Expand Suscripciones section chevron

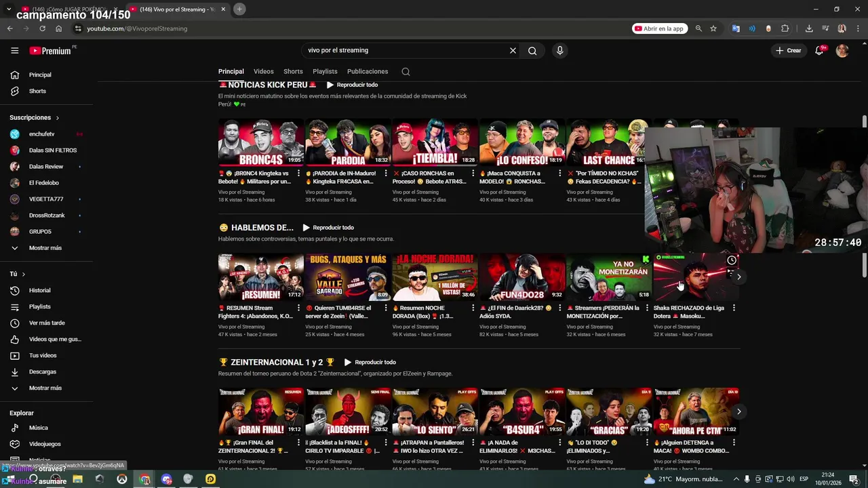click(x=58, y=118)
